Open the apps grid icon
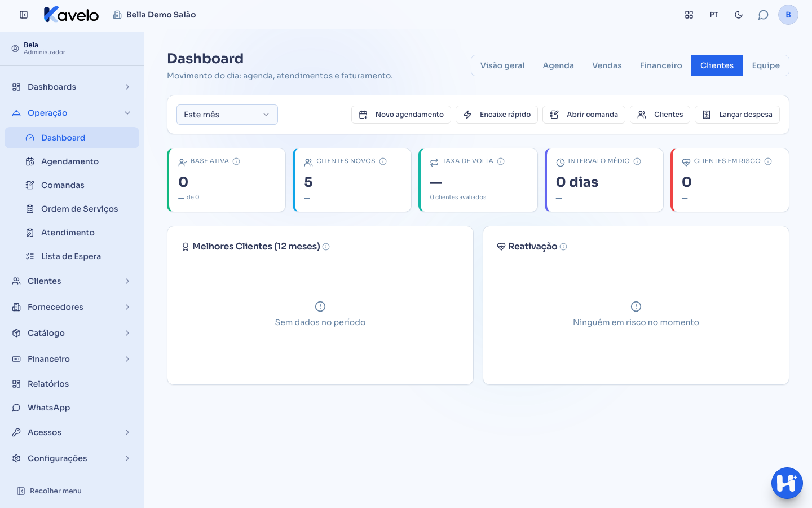Screen dimensions: 812x508 pyautogui.click(x=689, y=15)
